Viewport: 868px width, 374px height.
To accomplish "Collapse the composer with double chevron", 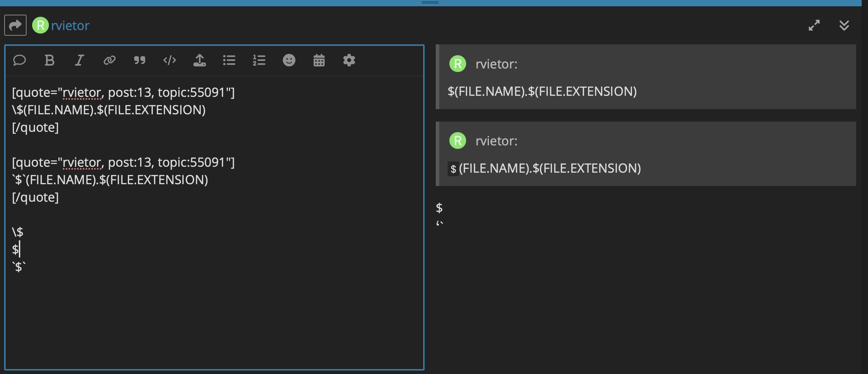I will point(844,26).
